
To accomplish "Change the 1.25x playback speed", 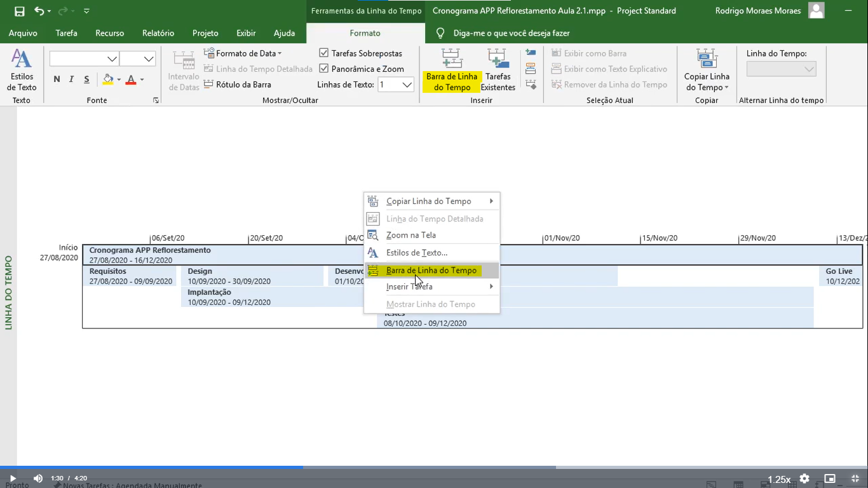I will point(779,479).
